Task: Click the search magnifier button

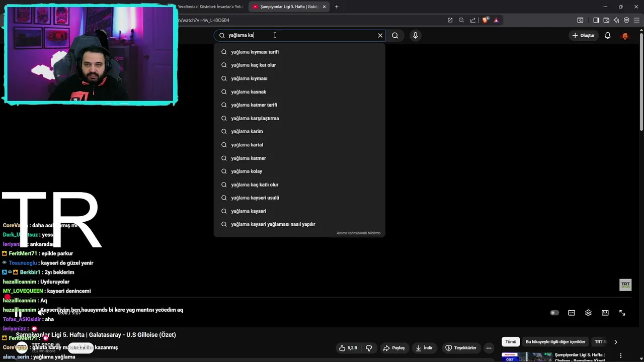Action: pyautogui.click(x=395, y=35)
